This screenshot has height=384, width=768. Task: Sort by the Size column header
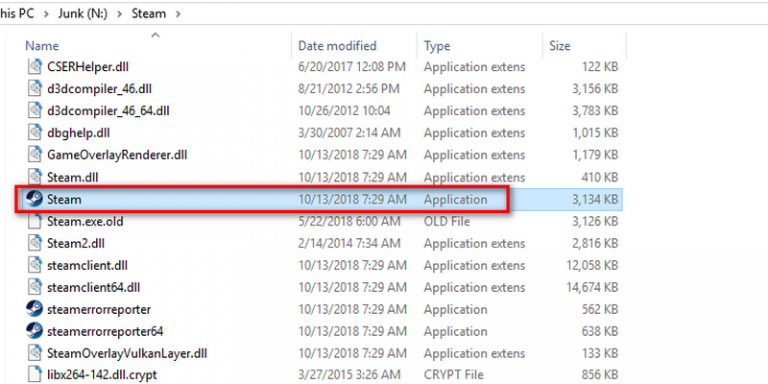tap(560, 46)
